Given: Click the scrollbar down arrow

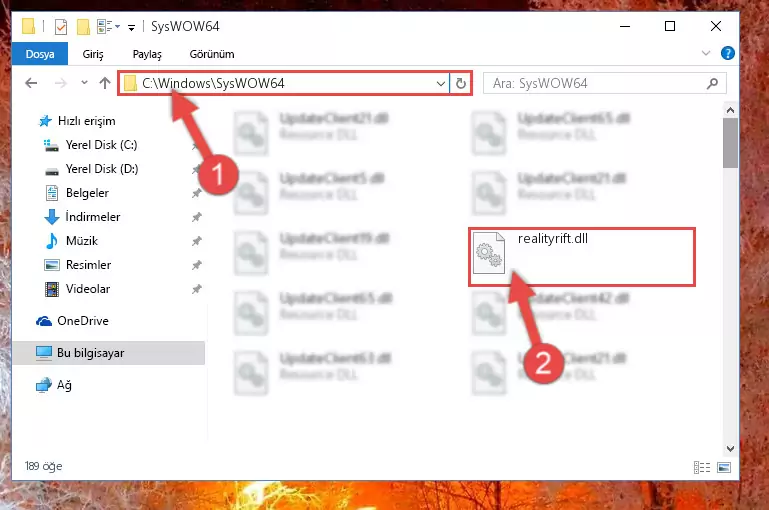Looking at the screenshot, I should pyautogui.click(x=730, y=449).
